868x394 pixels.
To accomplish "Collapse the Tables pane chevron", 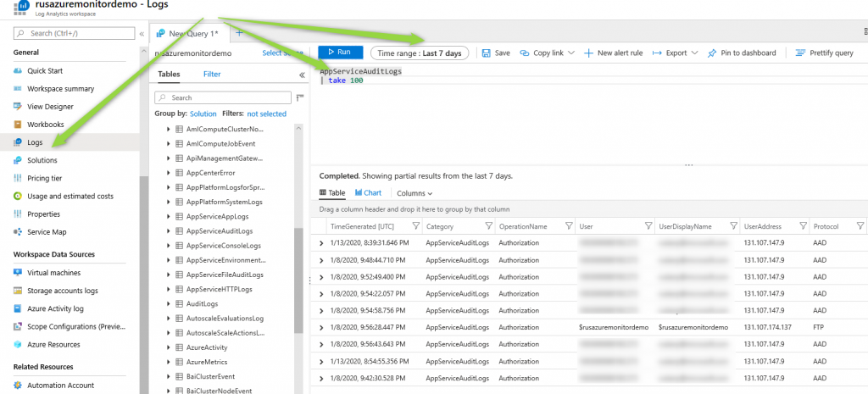I will coord(302,75).
